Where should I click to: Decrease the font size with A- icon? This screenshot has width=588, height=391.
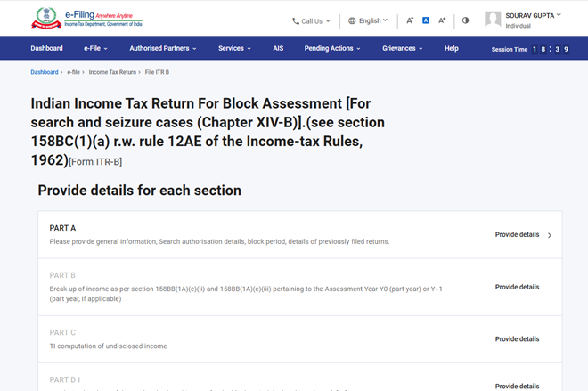[x=410, y=20]
